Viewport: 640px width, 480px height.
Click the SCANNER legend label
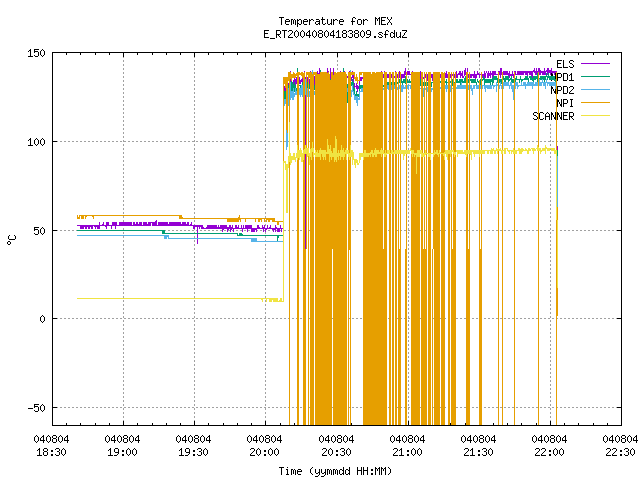click(553, 116)
